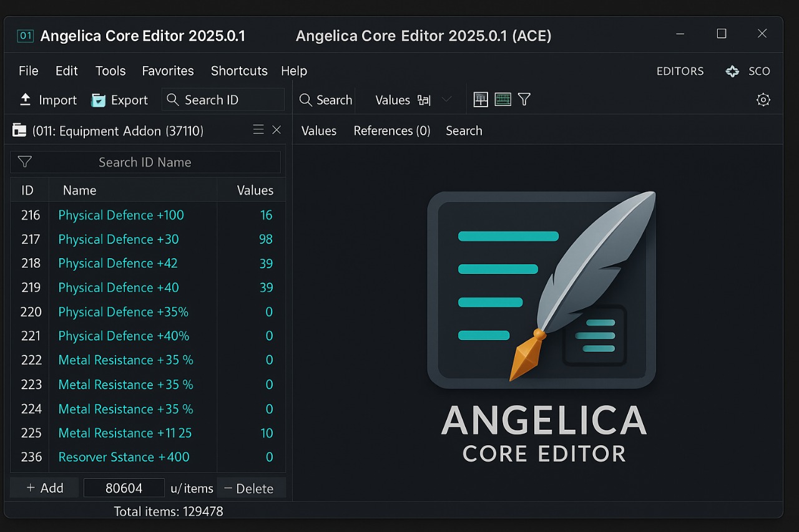
Task: Click the split panel view icon
Action: tap(481, 99)
